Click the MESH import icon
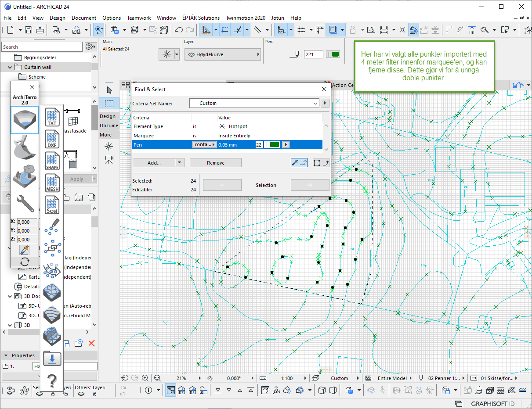This screenshot has height=409, width=532. coord(52,183)
